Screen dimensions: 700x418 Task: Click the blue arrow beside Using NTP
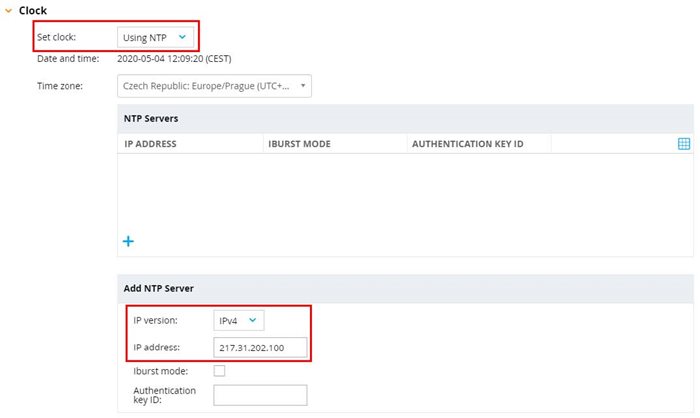click(182, 37)
